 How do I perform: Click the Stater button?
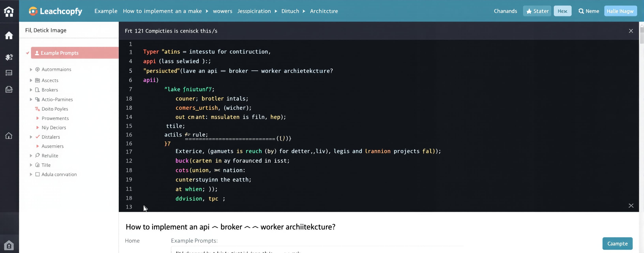tap(537, 11)
